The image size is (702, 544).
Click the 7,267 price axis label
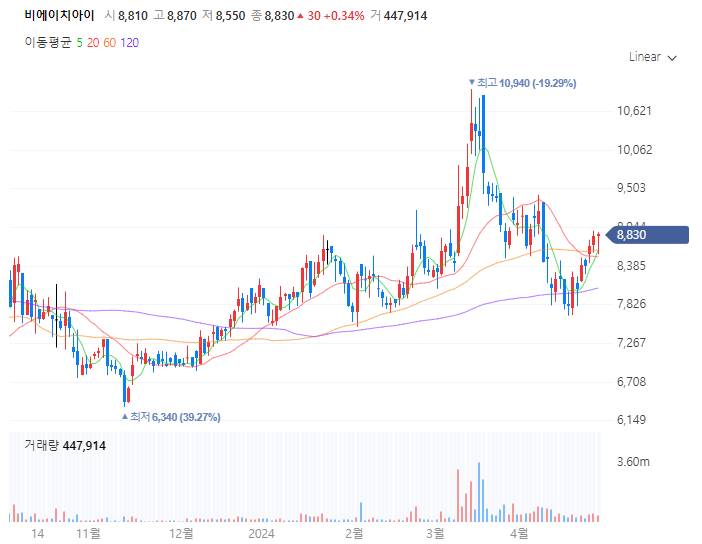coord(632,343)
